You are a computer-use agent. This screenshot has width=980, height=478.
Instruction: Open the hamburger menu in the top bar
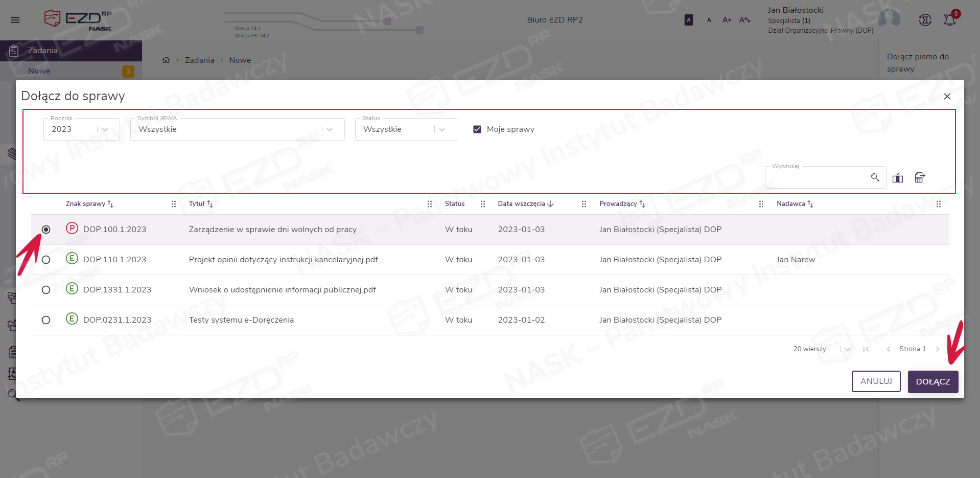click(x=15, y=20)
